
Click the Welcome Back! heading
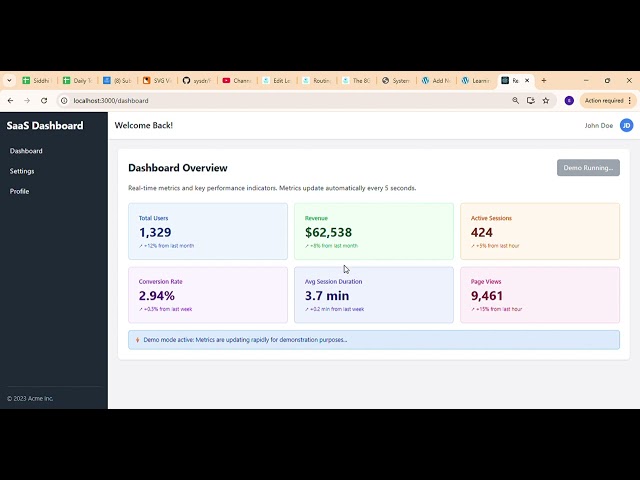(144, 125)
